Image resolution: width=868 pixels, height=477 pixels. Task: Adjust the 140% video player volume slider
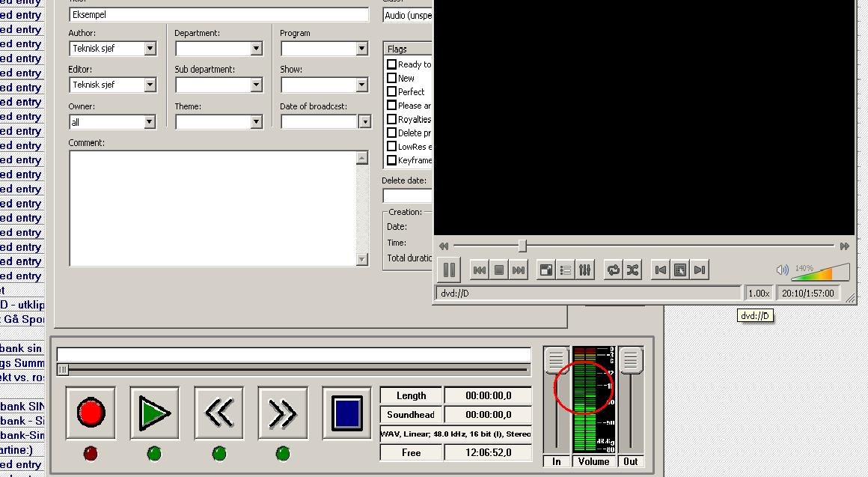point(820,271)
